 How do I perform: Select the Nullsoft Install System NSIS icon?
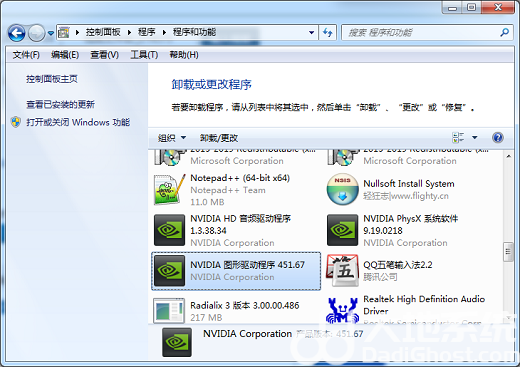tap(343, 189)
